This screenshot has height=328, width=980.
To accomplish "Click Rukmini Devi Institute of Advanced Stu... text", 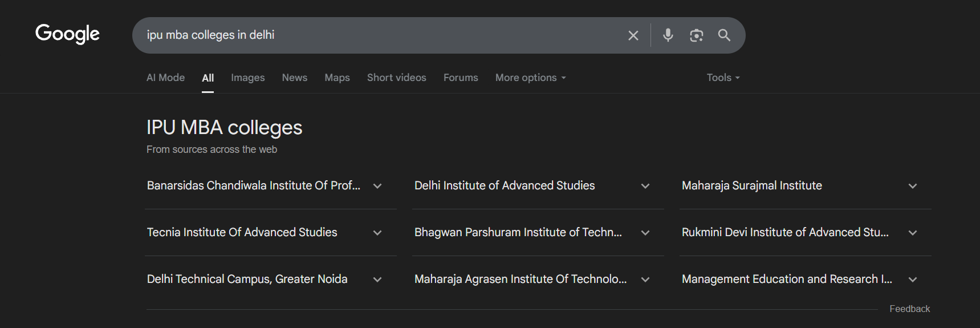I will pyautogui.click(x=785, y=232).
